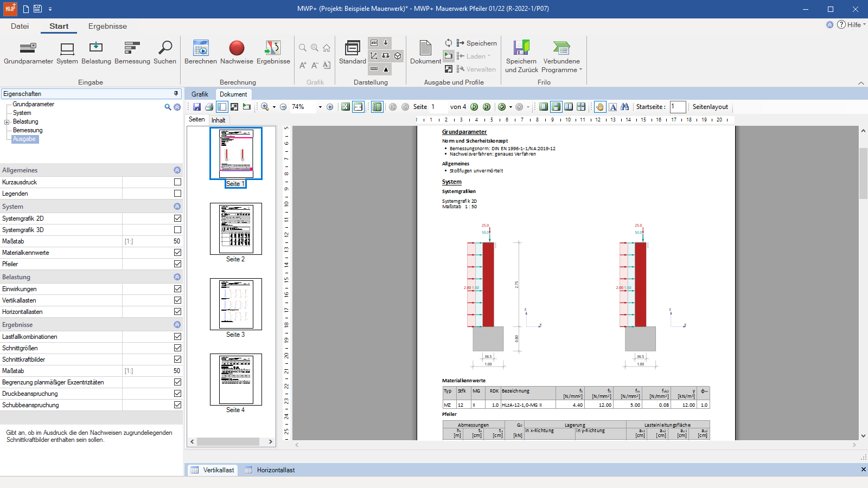The height and width of the screenshot is (488, 868).
Task: Collapse the Allgemeines section
Action: 177,170
